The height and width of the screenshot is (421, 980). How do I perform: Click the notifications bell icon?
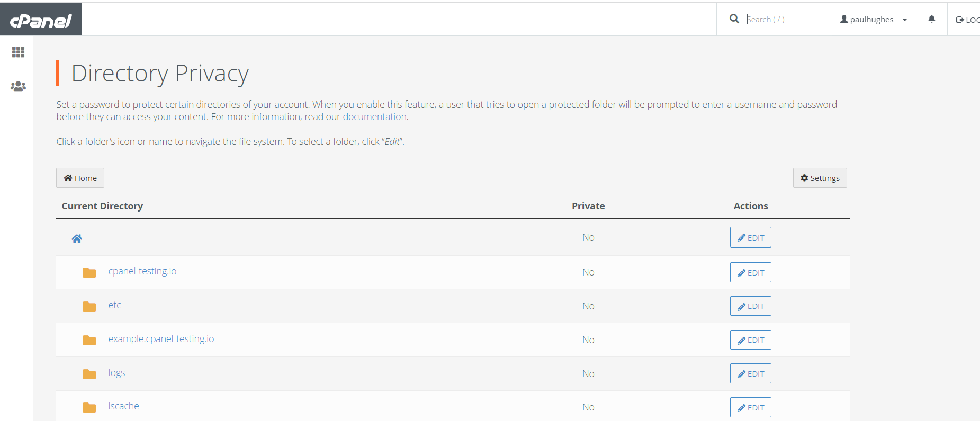[x=931, y=19]
